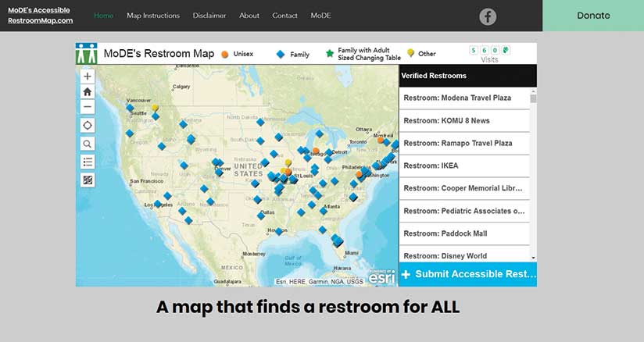Select Restroom: Modena Travel Plaza
Viewport: 644px width, 342px height.
[464, 98]
